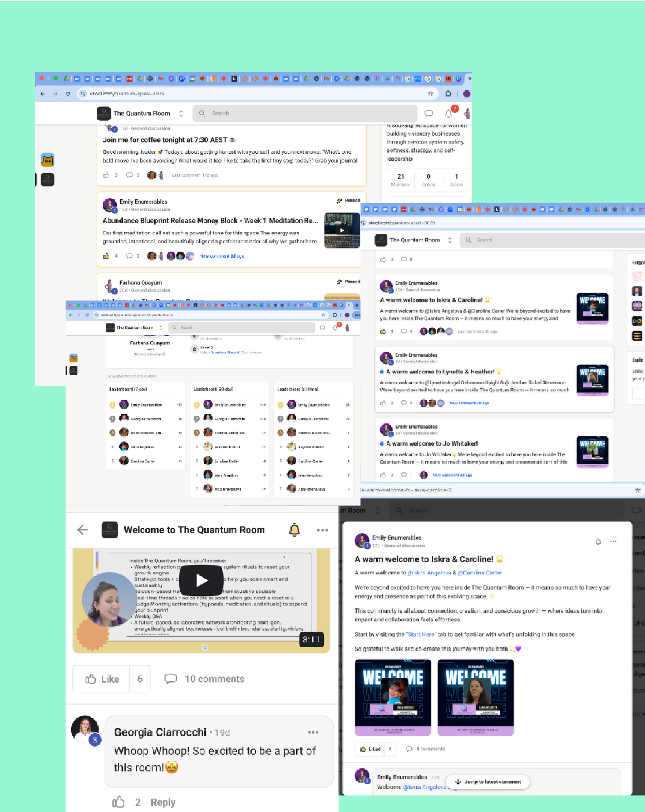
Task: Toggle Like on Welcome to Quantum Room post
Action: coord(102,679)
